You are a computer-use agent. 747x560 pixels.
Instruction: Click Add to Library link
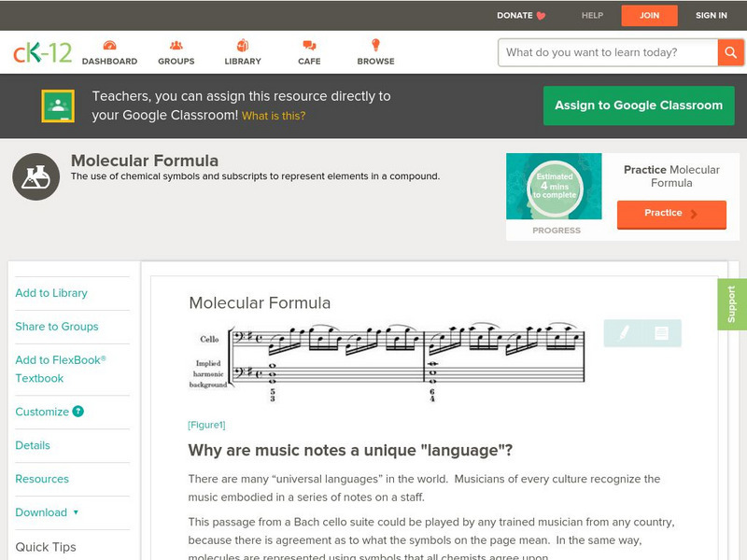51,293
